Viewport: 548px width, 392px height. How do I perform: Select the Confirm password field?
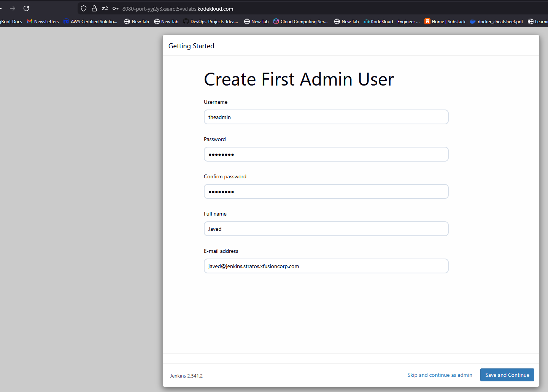326,192
